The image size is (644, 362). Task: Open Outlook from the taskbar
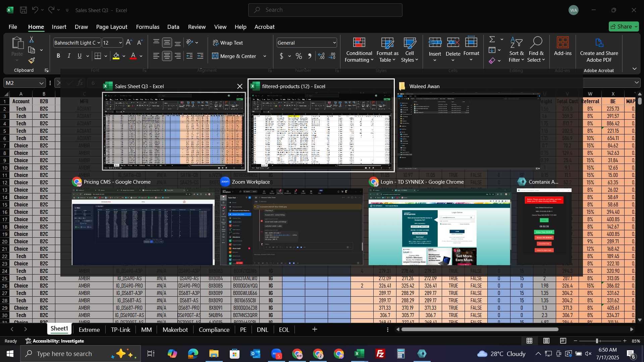click(255, 354)
